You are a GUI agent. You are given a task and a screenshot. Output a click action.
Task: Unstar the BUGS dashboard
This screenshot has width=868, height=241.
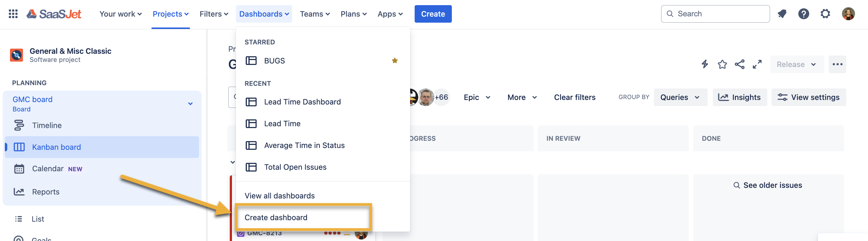coord(395,61)
